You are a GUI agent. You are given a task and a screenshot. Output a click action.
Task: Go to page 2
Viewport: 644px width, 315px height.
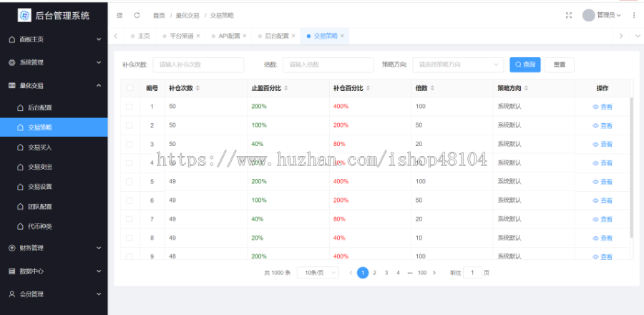374,273
